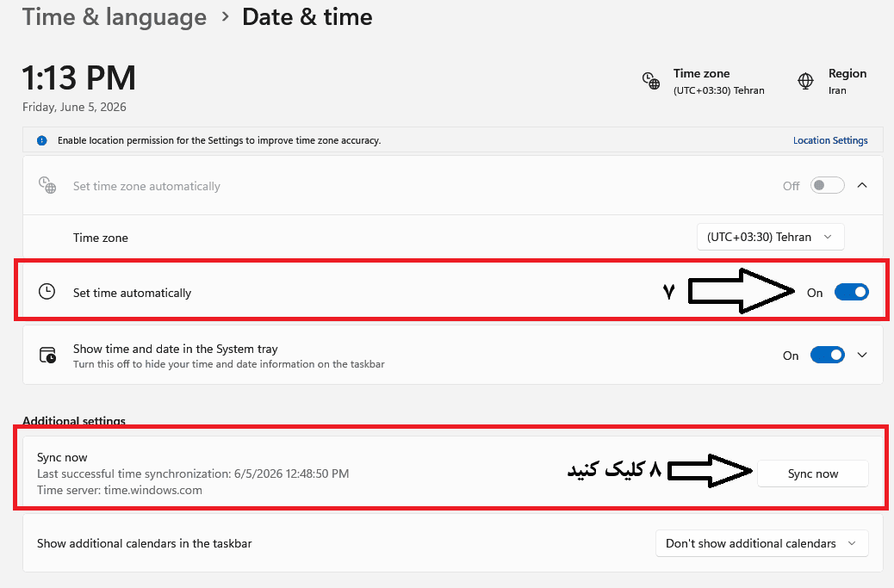The height and width of the screenshot is (588, 894).
Task: Turn off the Set time automatically switch
Action: click(851, 293)
